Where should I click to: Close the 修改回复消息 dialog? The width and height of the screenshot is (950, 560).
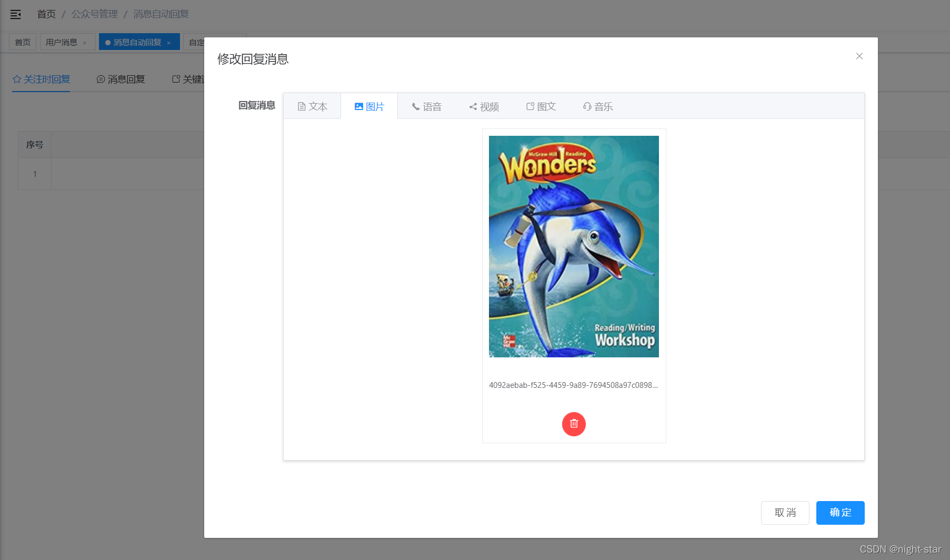click(x=859, y=56)
